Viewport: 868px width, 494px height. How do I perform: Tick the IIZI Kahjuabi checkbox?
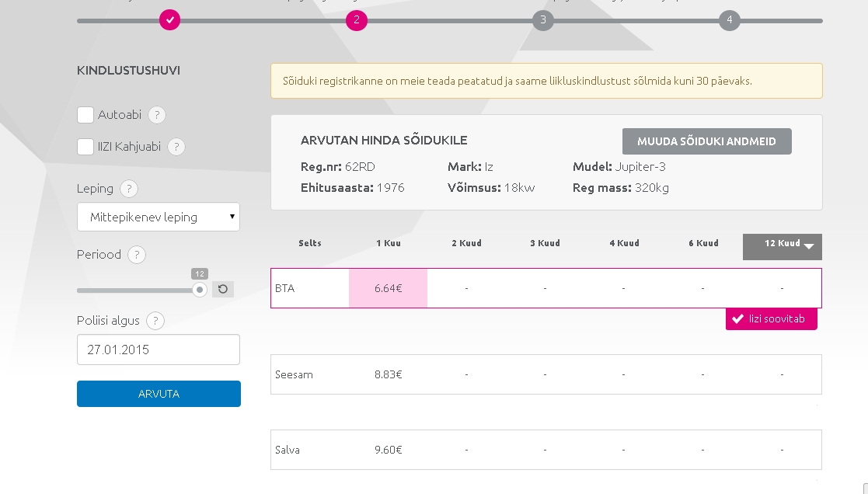85,147
